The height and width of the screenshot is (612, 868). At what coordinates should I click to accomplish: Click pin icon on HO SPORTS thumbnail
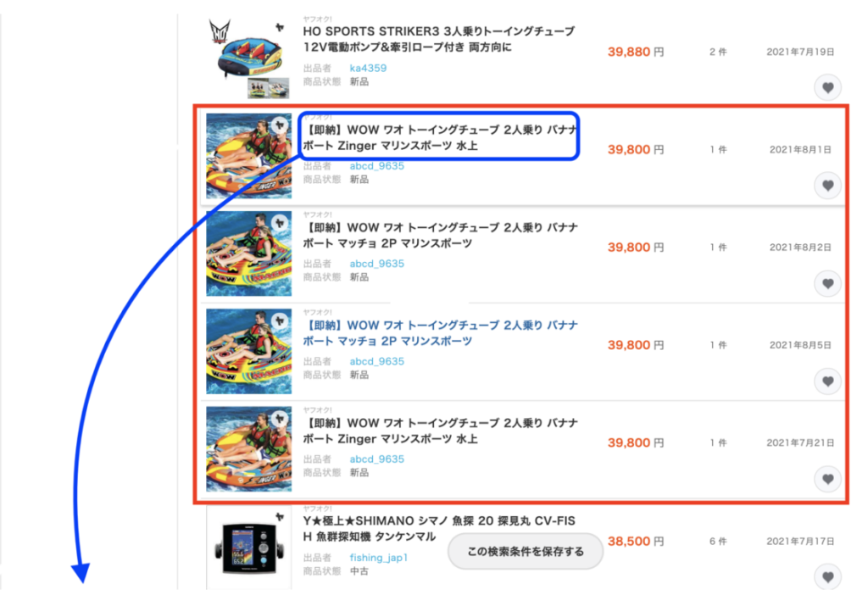tap(280, 27)
